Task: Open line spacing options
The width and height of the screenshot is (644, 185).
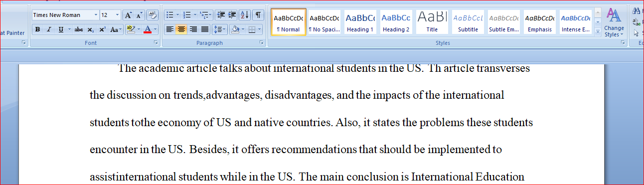Action: pos(220,29)
